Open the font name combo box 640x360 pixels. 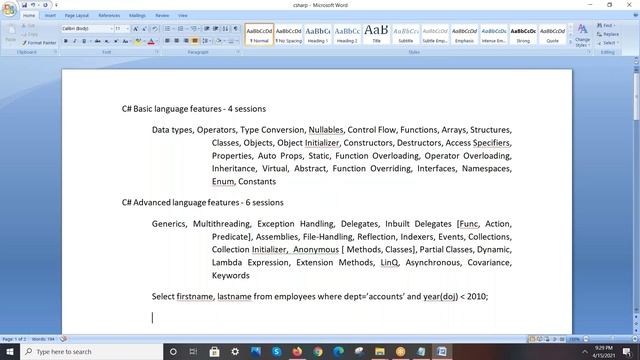pos(87,29)
